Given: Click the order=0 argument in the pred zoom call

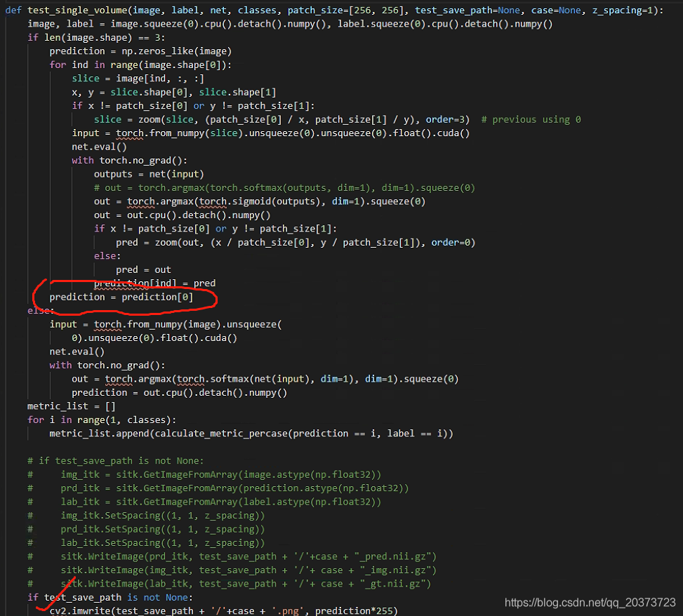Looking at the screenshot, I should point(453,242).
